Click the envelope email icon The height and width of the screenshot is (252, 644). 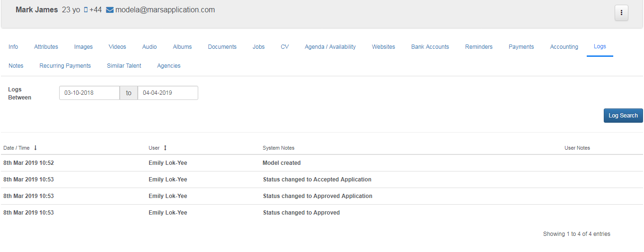(110, 10)
